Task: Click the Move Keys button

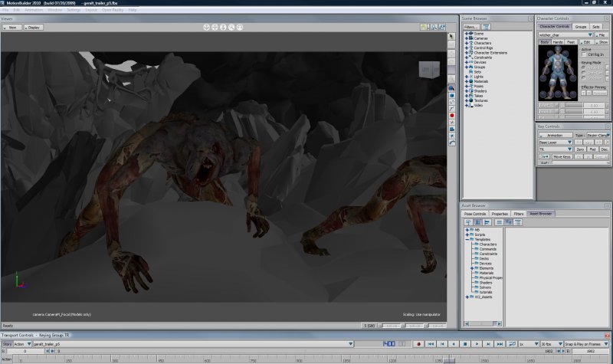Action: tap(562, 156)
